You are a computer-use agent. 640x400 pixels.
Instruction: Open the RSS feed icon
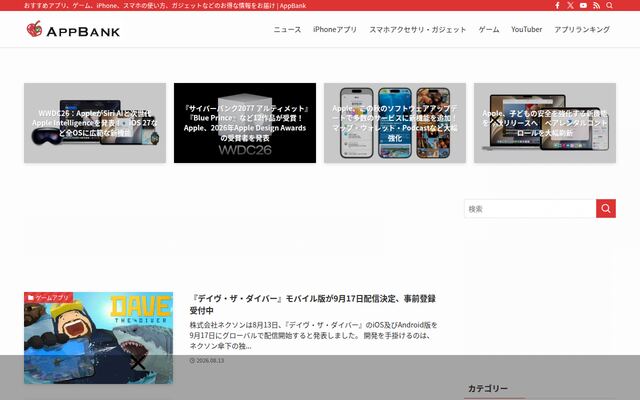click(596, 5)
